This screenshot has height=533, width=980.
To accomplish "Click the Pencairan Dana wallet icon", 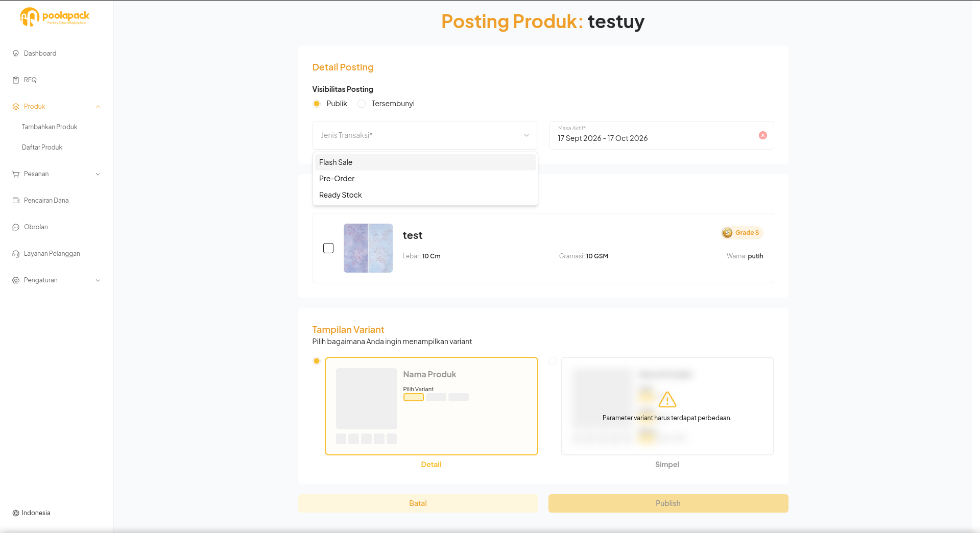I will tap(16, 201).
